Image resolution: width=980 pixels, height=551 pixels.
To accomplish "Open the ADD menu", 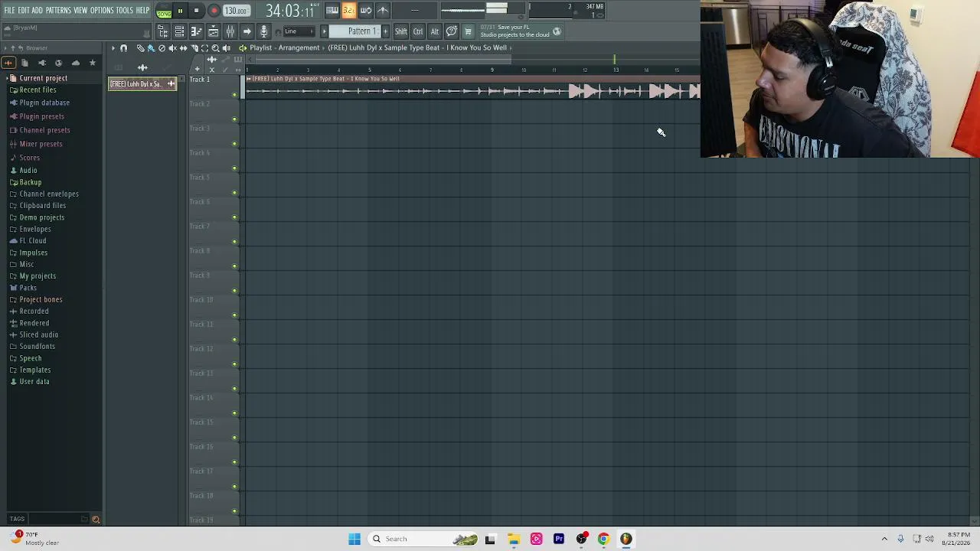I will [37, 10].
